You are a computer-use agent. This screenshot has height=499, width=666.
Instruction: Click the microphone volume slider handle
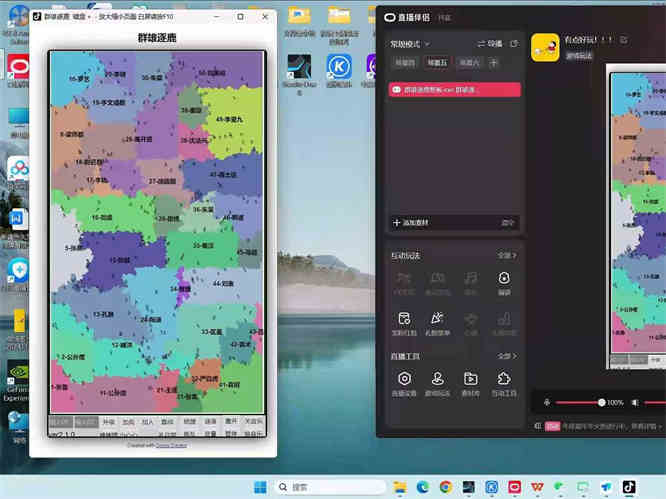click(x=601, y=402)
